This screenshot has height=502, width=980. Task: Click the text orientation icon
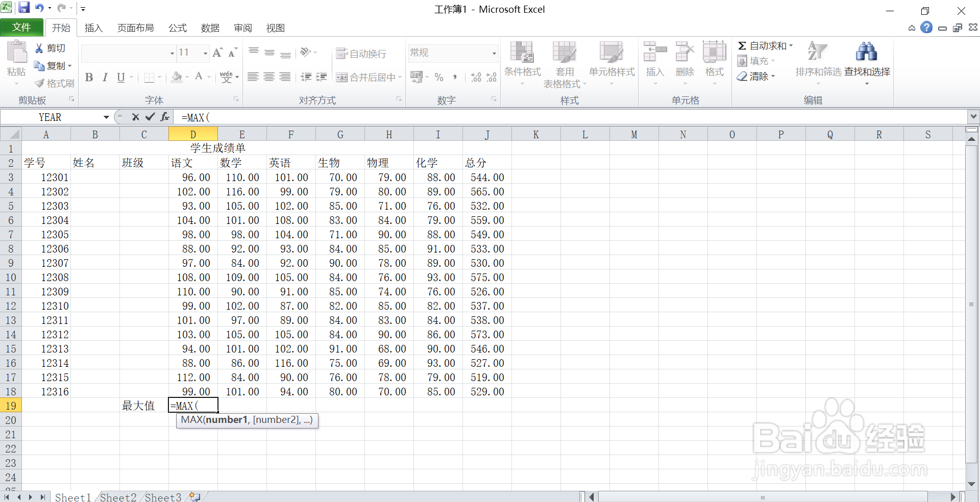point(306,52)
